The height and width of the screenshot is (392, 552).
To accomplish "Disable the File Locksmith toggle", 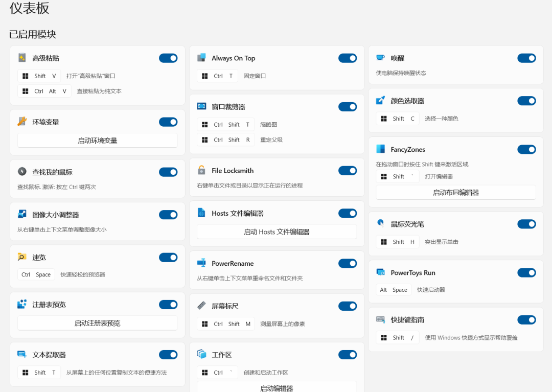I will pyautogui.click(x=348, y=171).
